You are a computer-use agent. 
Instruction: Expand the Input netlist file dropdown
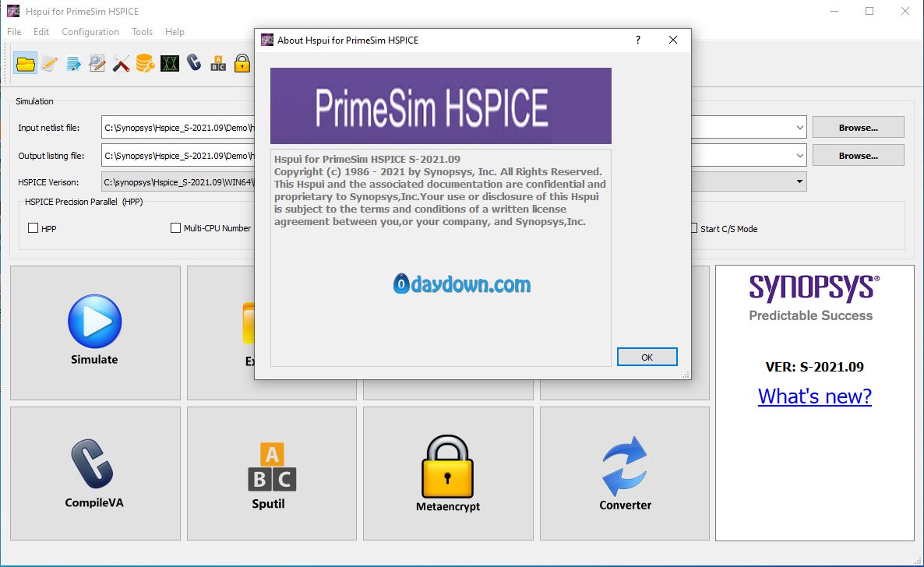coord(799,127)
